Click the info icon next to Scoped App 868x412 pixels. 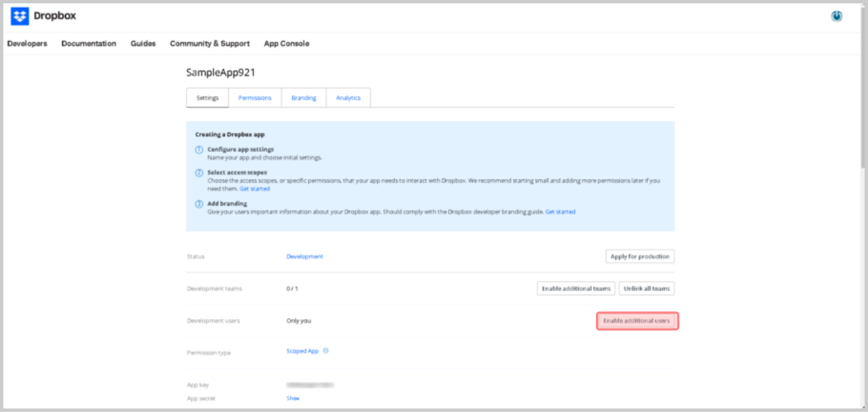point(325,351)
